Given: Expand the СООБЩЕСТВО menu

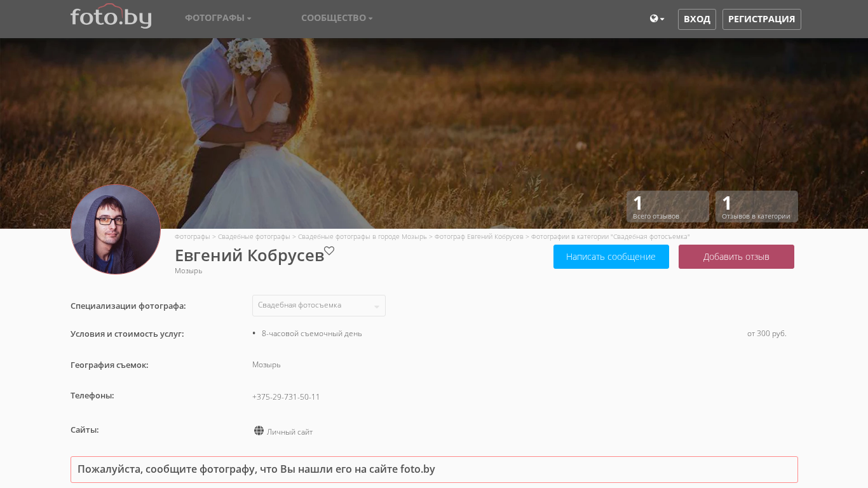Looking at the screenshot, I should pyautogui.click(x=337, y=18).
